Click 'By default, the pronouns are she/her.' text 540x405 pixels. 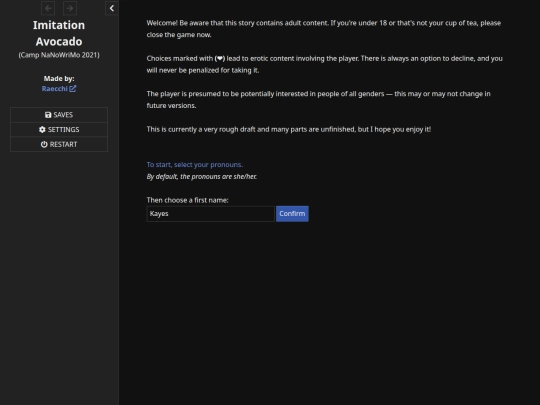(x=201, y=176)
